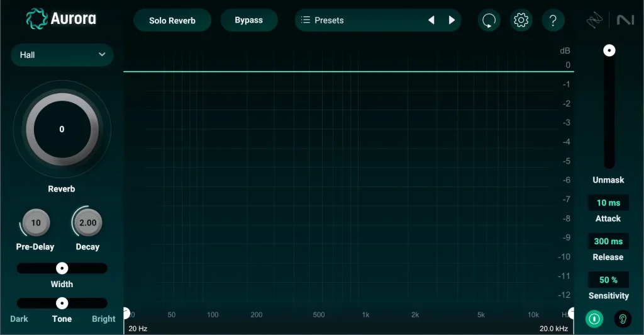Viewport: 644px width, 335px height.
Task: Click the reset/undo circular arrow icon
Action: coord(489,20)
